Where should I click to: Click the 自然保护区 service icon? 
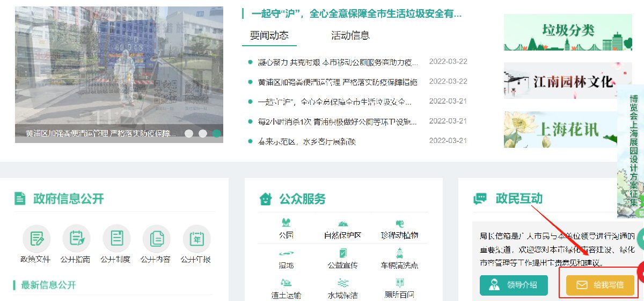[x=342, y=223]
